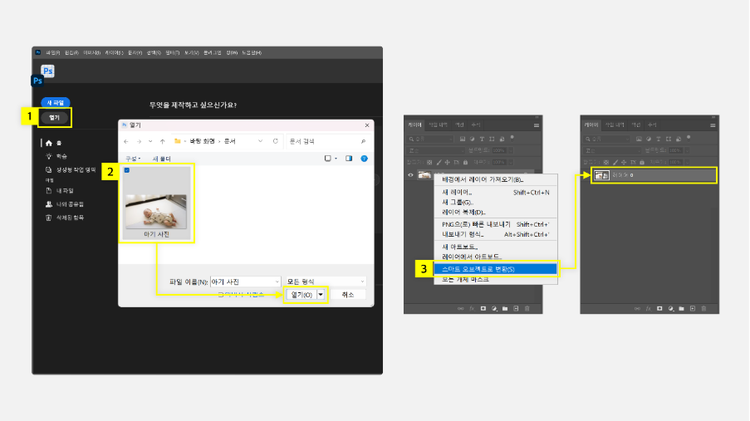Open the 모든 형식 file type dropdown
The width and height of the screenshot is (750, 421).
[325, 282]
